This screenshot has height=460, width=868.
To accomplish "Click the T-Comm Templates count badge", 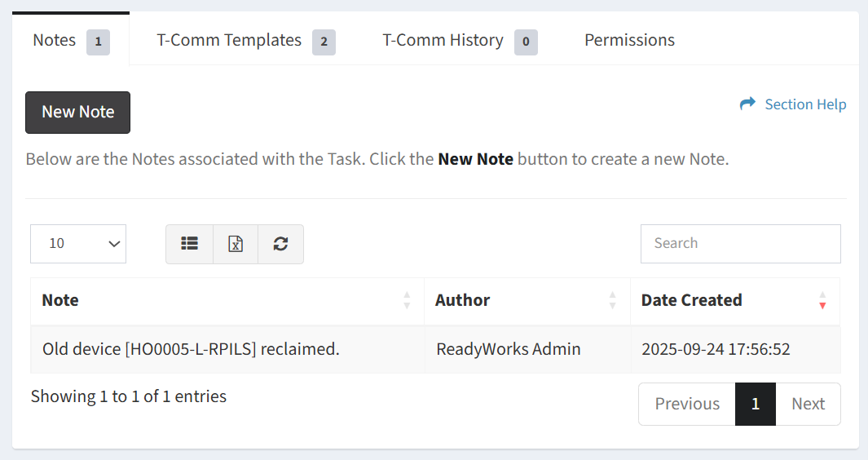I will [324, 41].
